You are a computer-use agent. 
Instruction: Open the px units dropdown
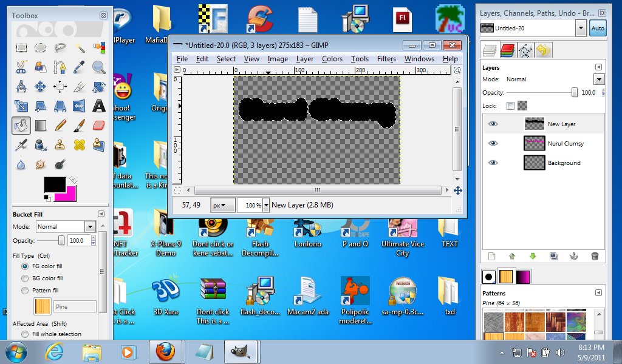click(223, 205)
